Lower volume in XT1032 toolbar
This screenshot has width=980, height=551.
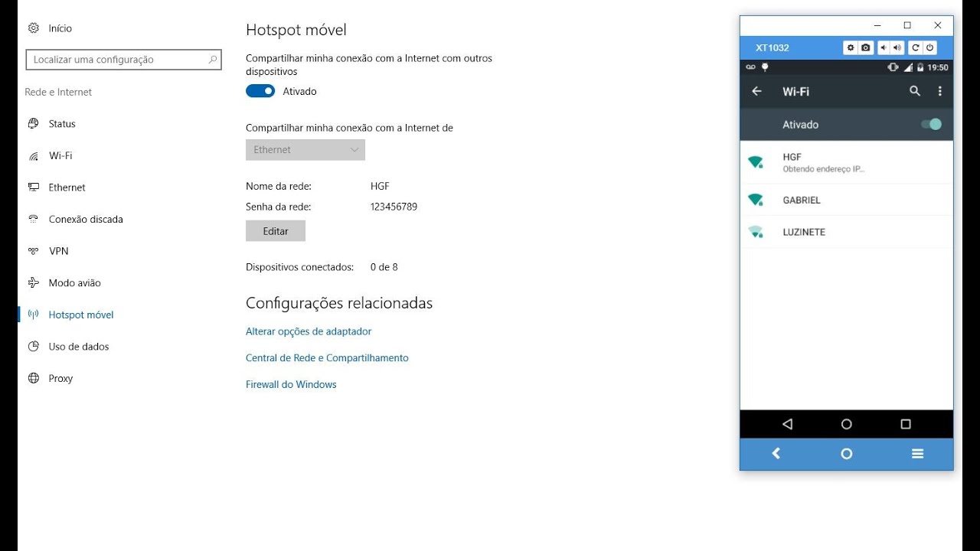coord(883,47)
